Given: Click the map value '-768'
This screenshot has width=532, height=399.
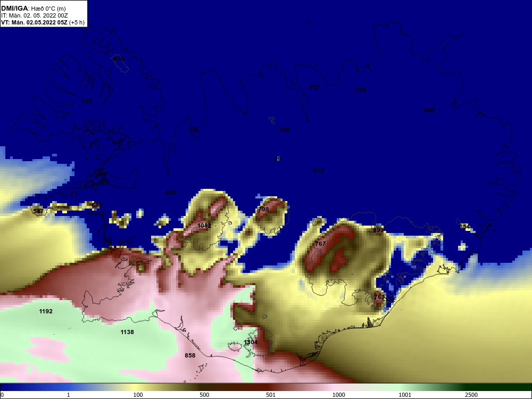Looking at the screenshot, I should click(x=360, y=90).
